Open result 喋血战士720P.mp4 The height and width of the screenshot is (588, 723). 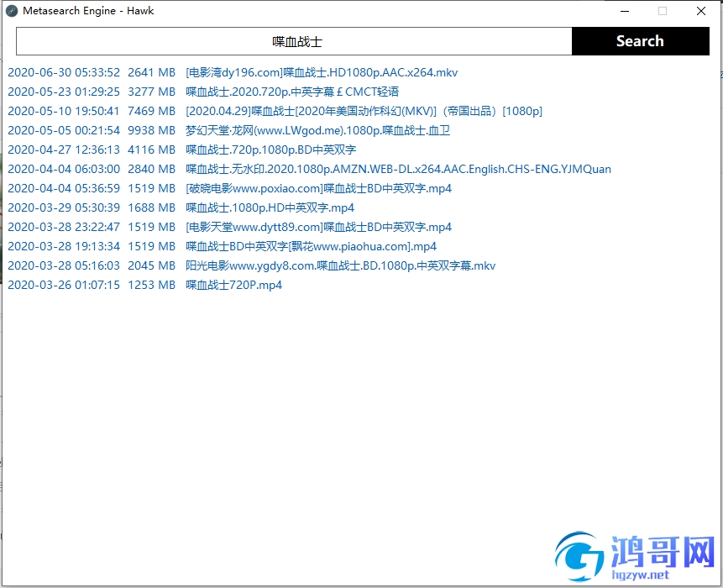pyautogui.click(x=233, y=286)
